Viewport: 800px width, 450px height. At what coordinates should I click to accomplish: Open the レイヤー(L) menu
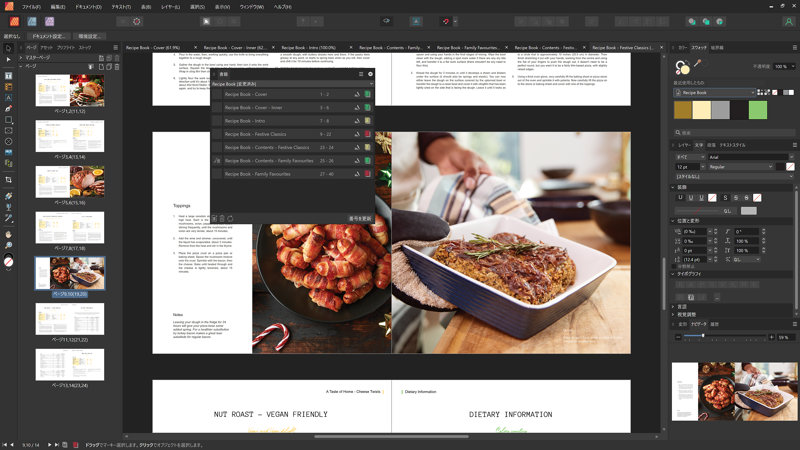click(x=170, y=7)
